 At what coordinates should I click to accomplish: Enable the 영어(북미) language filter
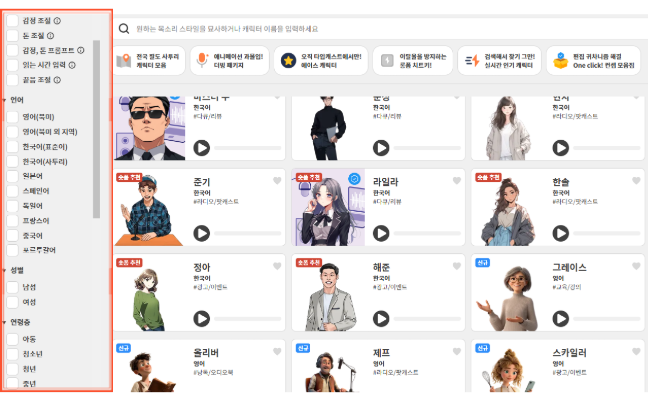(12, 117)
